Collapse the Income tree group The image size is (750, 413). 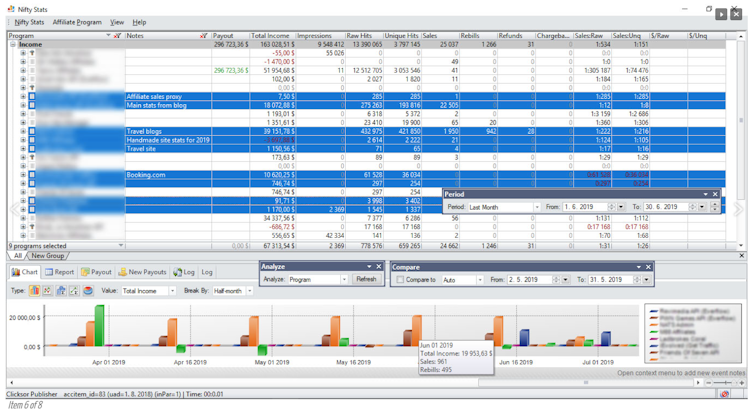click(13, 45)
